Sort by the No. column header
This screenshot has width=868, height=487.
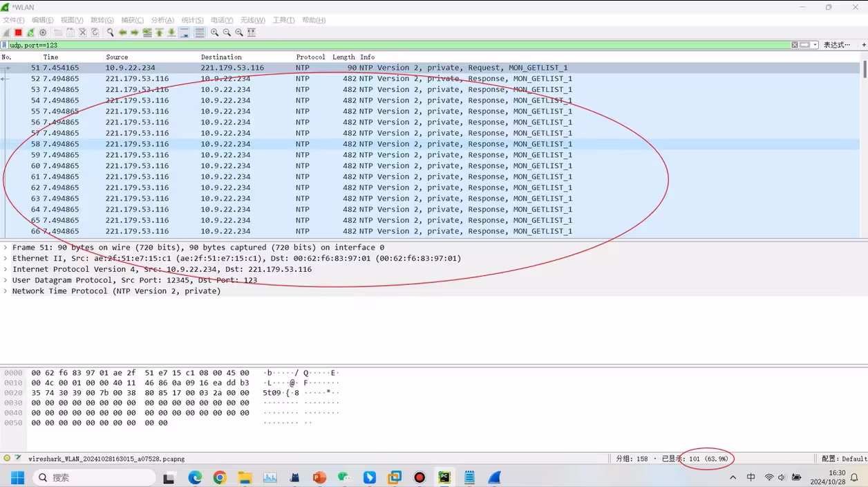(x=21, y=57)
